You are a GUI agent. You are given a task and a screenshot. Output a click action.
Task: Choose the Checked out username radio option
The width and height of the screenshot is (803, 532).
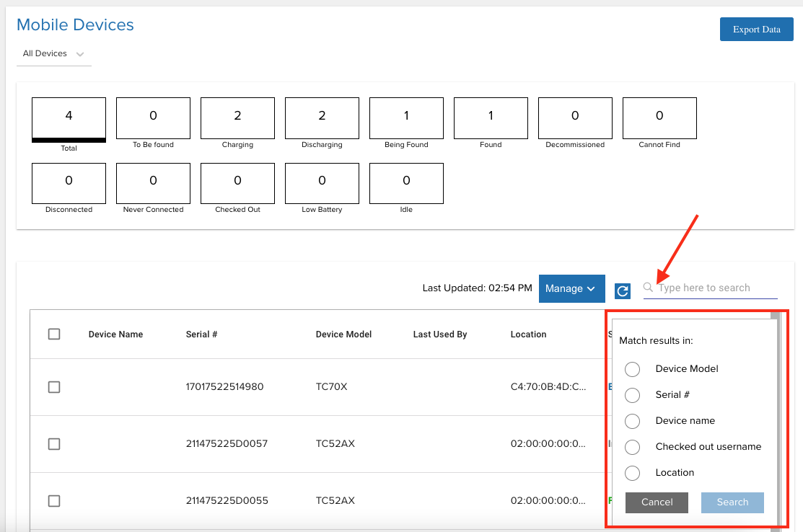633,447
